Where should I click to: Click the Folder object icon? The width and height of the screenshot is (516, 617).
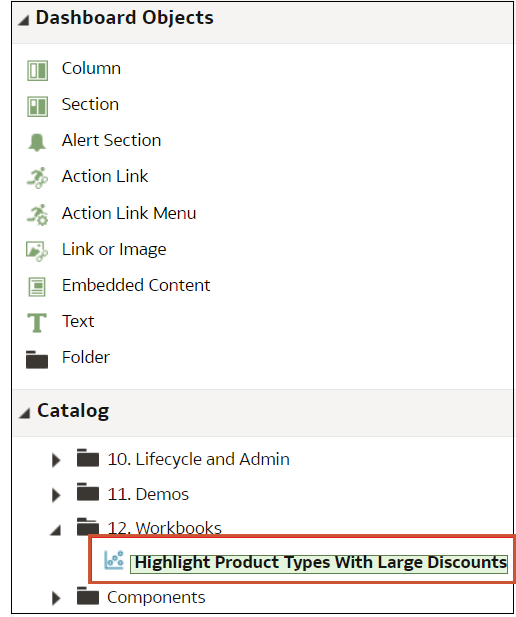click(37, 359)
